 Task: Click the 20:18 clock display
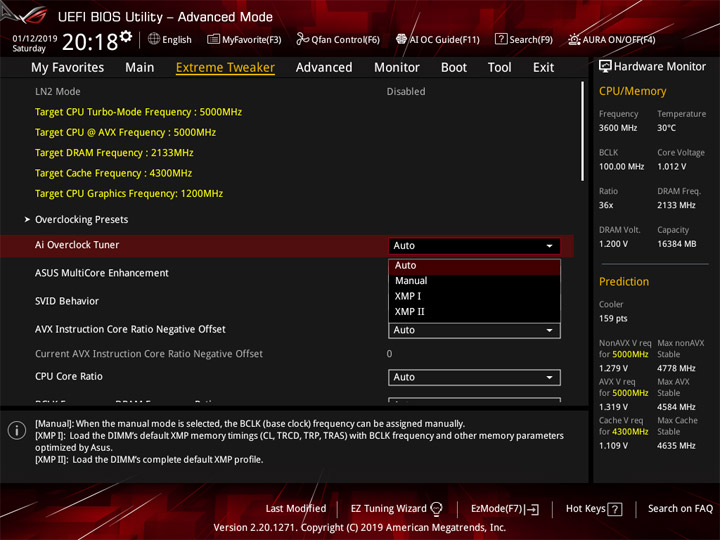click(90, 42)
